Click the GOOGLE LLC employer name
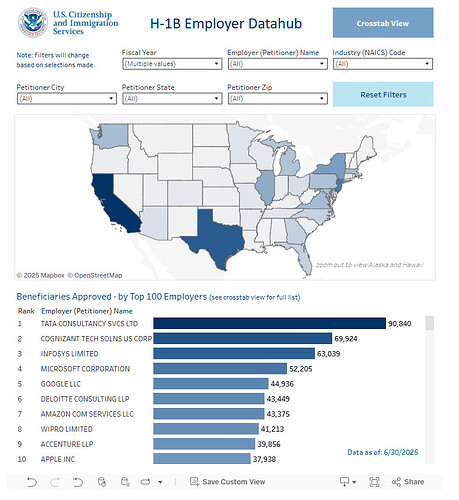 [60, 384]
